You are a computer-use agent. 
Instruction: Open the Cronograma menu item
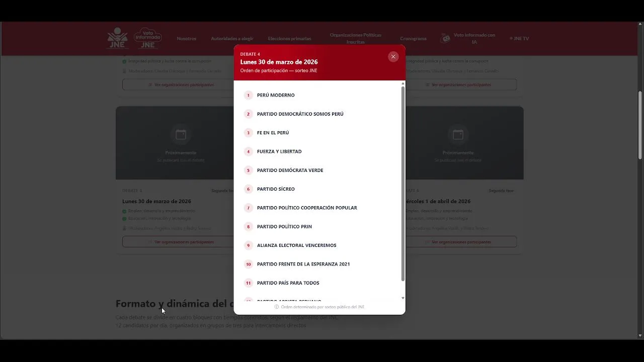pyautogui.click(x=413, y=39)
